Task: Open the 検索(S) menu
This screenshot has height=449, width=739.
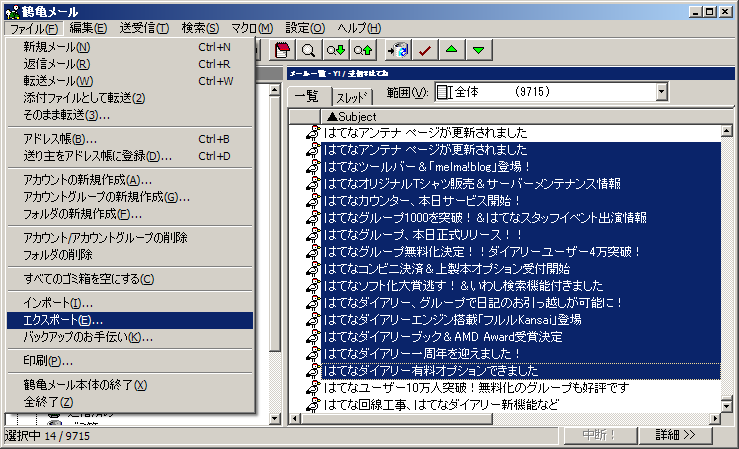Action: point(200,28)
